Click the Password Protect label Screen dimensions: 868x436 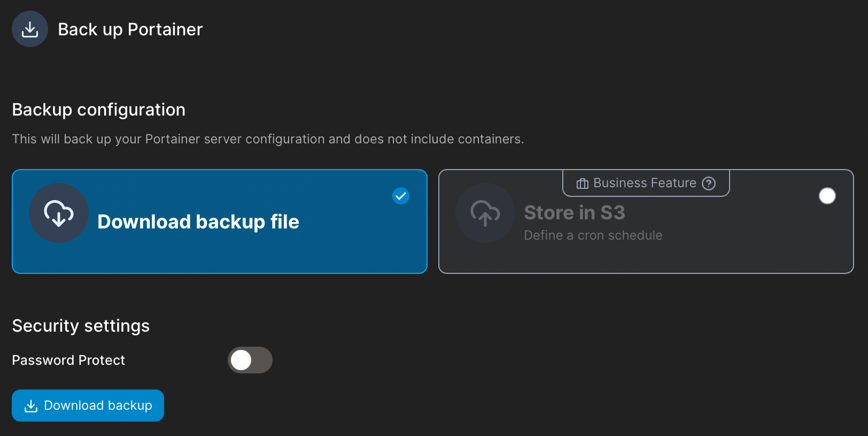(x=68, y=360)
